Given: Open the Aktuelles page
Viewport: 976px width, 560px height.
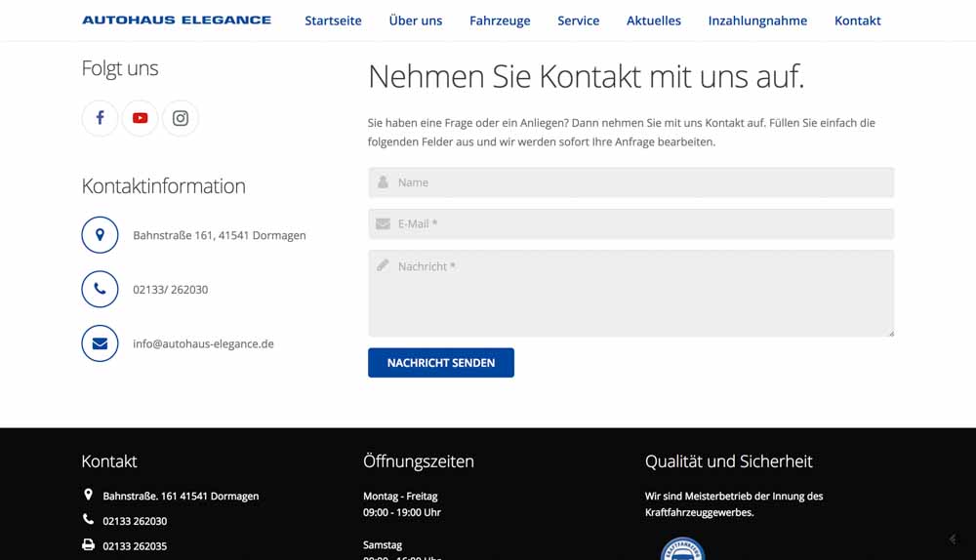Looking at the screenshot, I should click(654, 20).
